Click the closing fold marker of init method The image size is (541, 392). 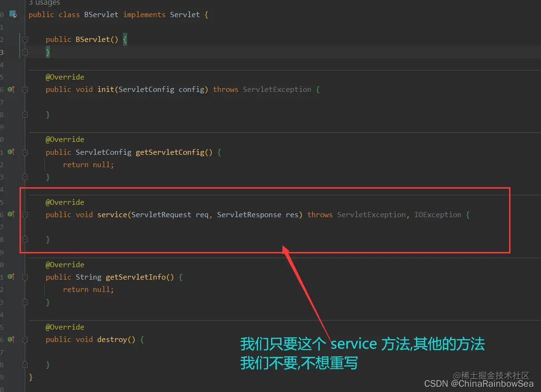pyautogui.click(x=25, y=115)
